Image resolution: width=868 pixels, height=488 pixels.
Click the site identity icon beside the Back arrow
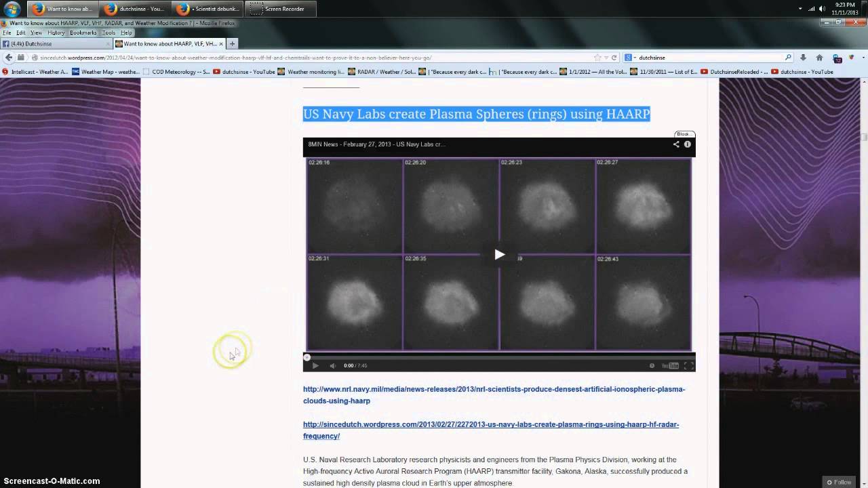coord(21,58)
